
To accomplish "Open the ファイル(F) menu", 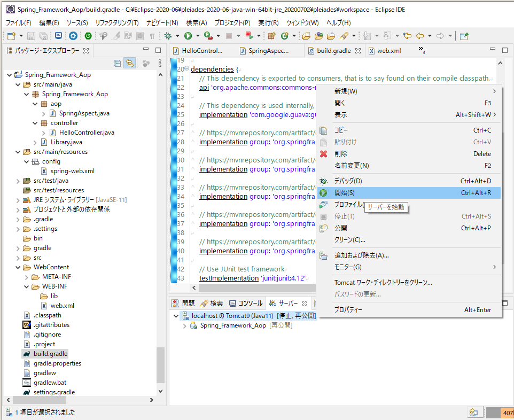I will [x=18, y=22].
